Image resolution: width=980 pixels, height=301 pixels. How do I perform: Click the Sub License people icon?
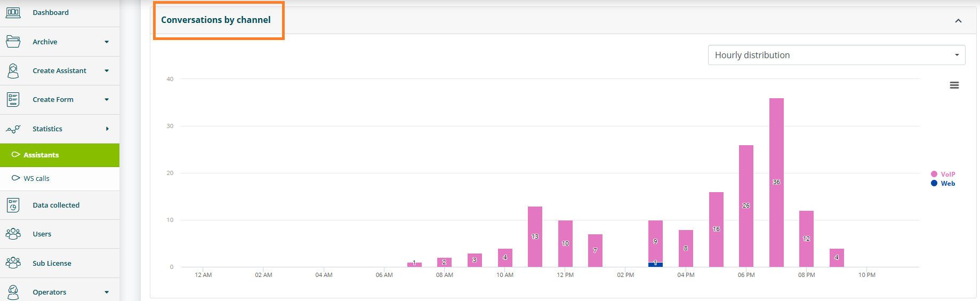pos(13,263)
